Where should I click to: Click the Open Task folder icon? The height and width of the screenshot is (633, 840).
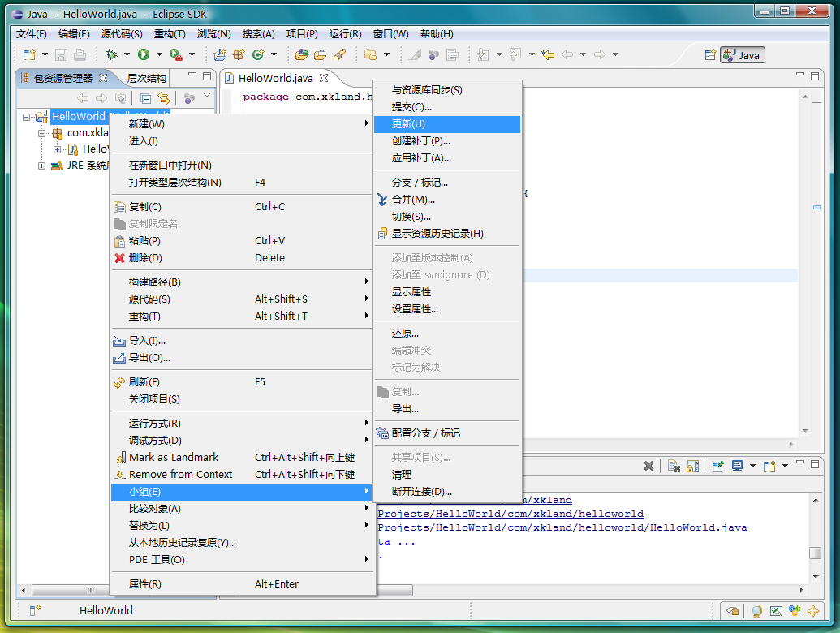321,54
